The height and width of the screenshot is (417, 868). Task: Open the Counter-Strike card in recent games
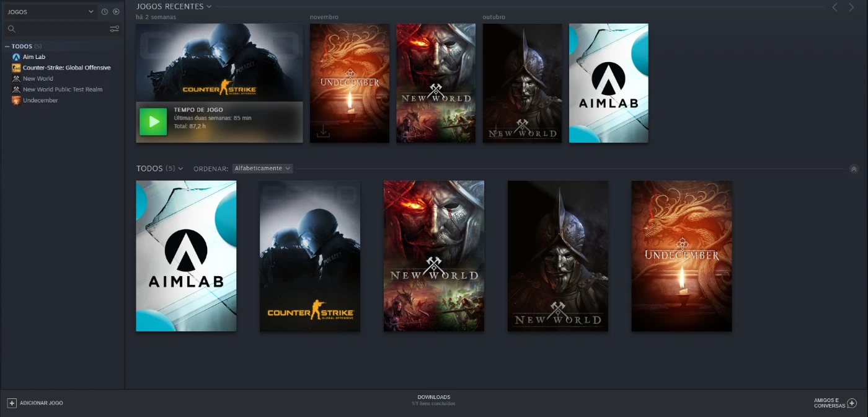(x=219, y=63)
